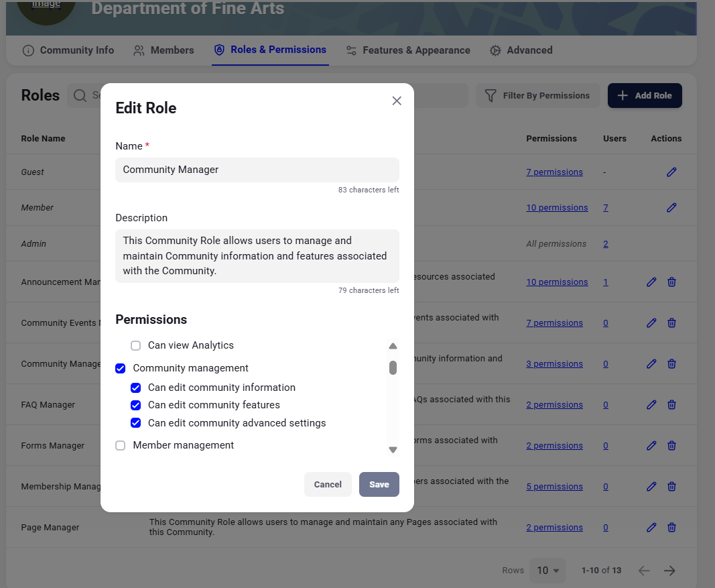Image resolution: width=715 pixels, height=588 pixels.
Task: Click the edit pencil icon for Guest role
Action: click(671, 172)
